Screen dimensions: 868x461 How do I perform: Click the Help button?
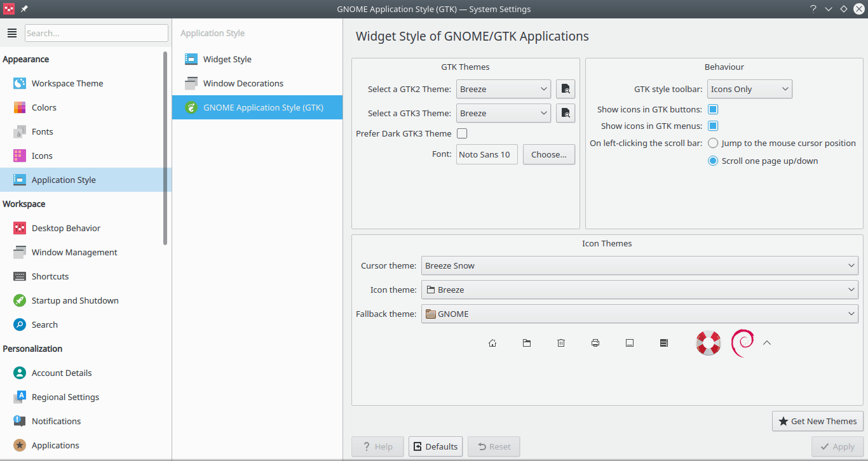tap(377, 446)
